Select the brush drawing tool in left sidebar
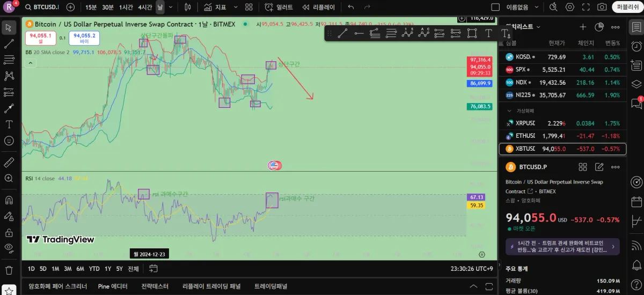 point(9,108)
